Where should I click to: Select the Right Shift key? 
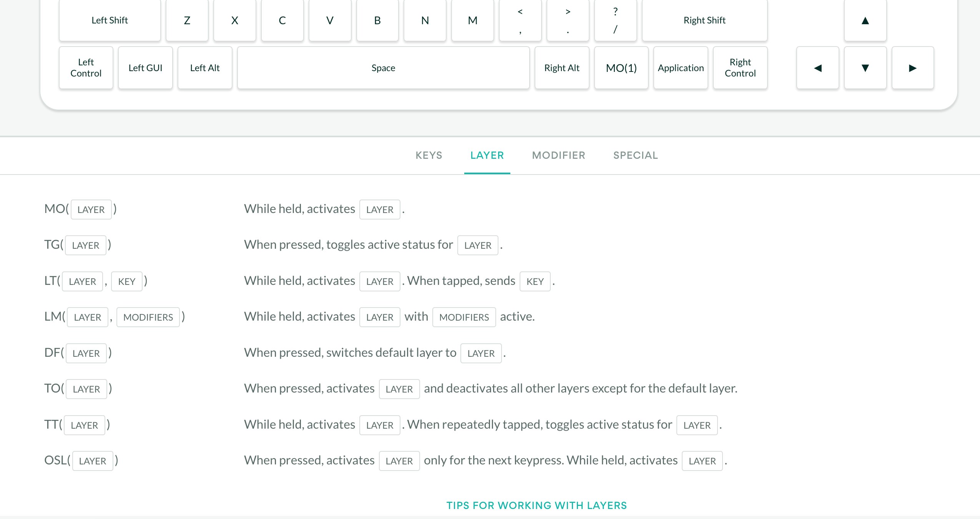tap(704, 20)
